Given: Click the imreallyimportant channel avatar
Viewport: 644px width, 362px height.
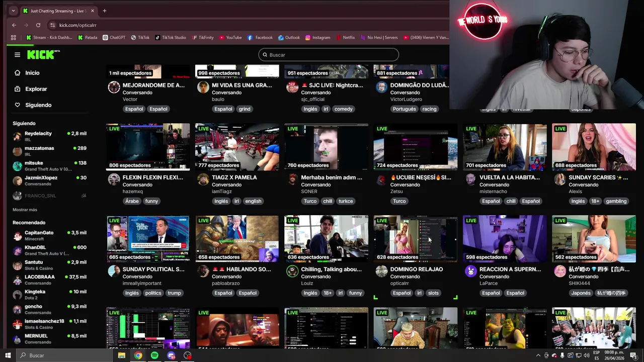Looking at the screenshot, I should (x=114, y=271).
